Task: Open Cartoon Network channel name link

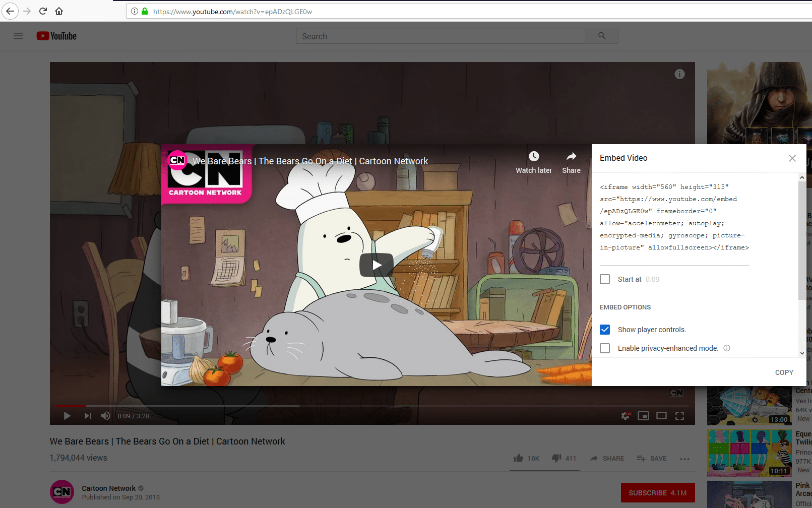Action: tap(108, 488)
